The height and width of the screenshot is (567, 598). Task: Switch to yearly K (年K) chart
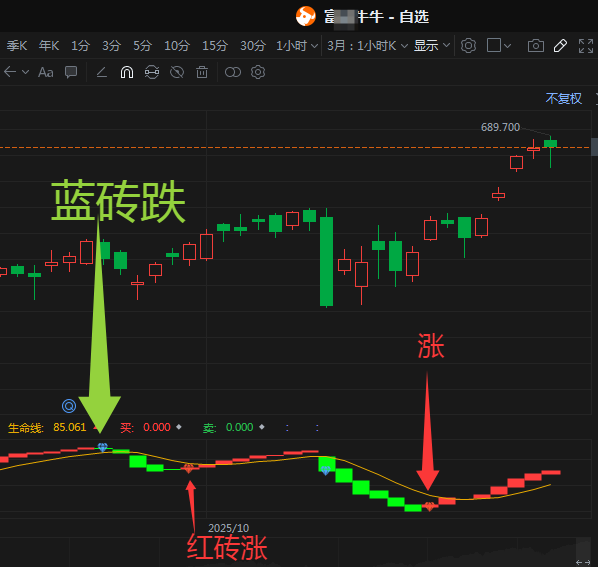coord(49,46)
